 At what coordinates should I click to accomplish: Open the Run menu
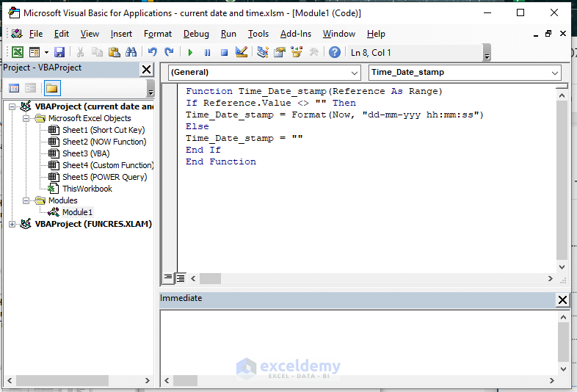coord(228,34)
